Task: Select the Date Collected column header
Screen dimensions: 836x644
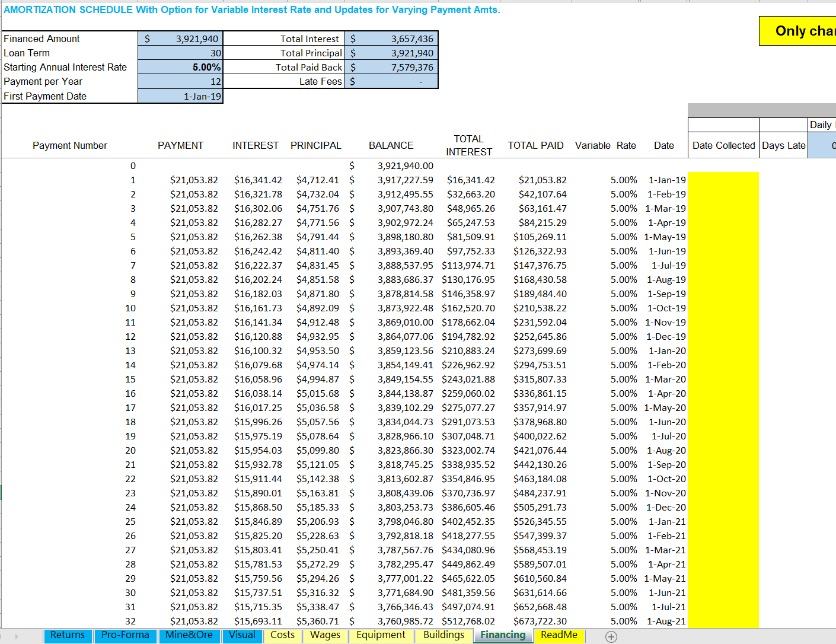Action: tap(723, 145)
